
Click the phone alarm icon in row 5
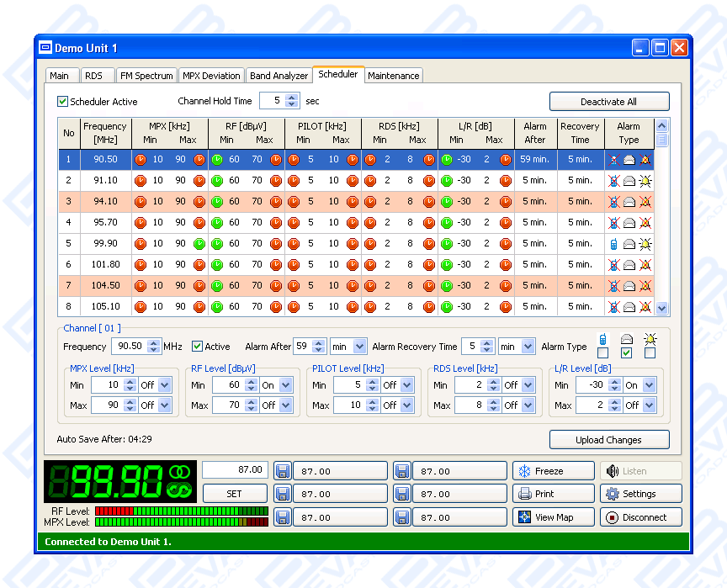[x=613, y=244]
